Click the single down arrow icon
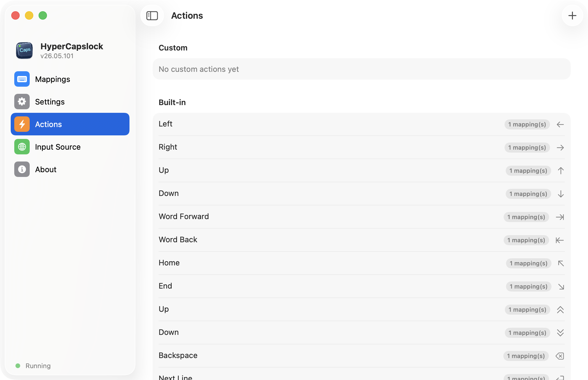Viewport: 588px width, 380px height. pyautogui.click(x=561, y=194)
